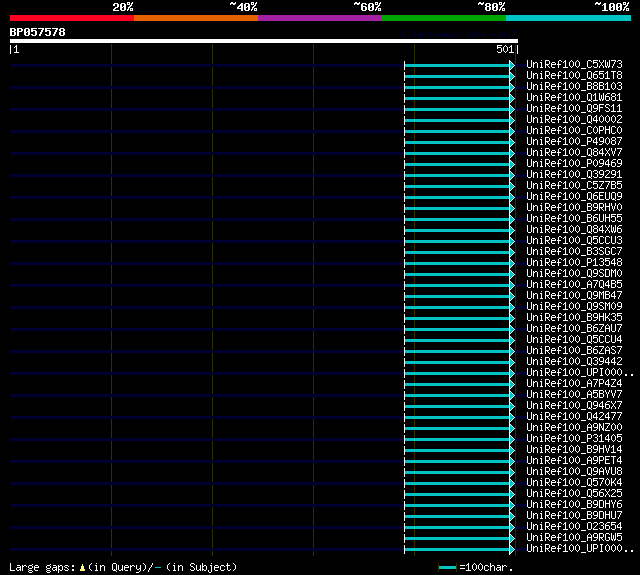Open hit UniRef100_B8B103

[x=574, y=87]
